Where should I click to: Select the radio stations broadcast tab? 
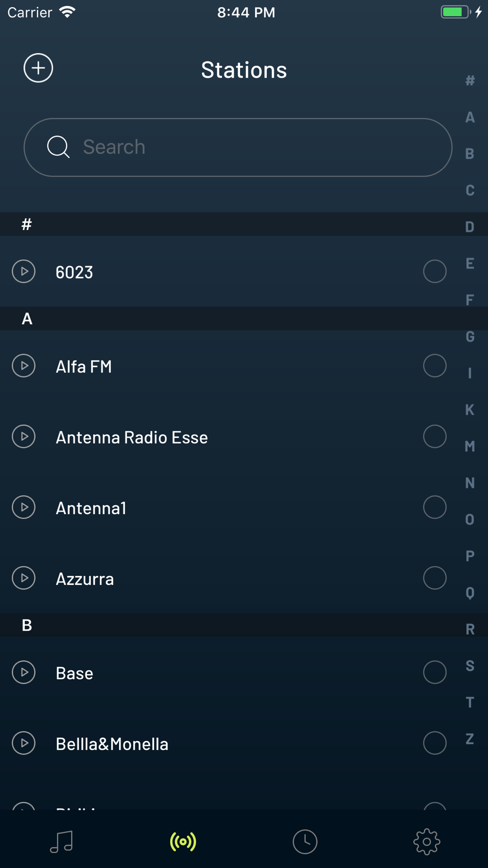pos(183,842)
